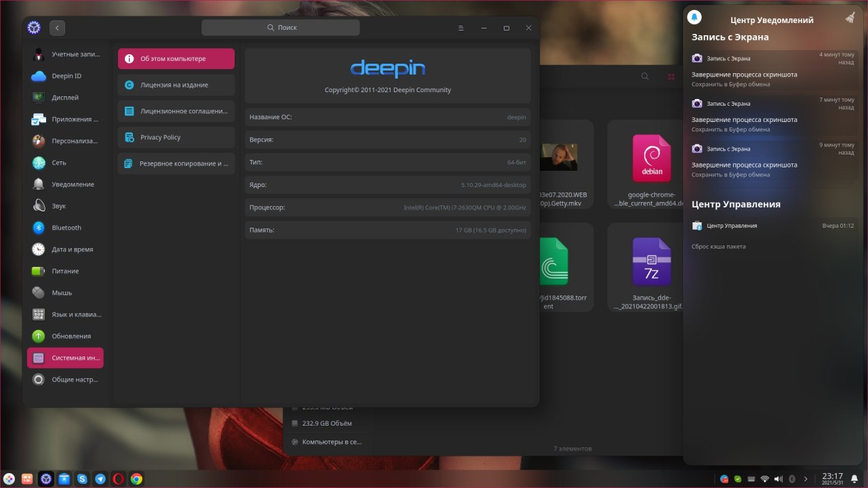Open Питание power settings
The width and height of the screenshot is (868, 488).
(x=65, y=271)
